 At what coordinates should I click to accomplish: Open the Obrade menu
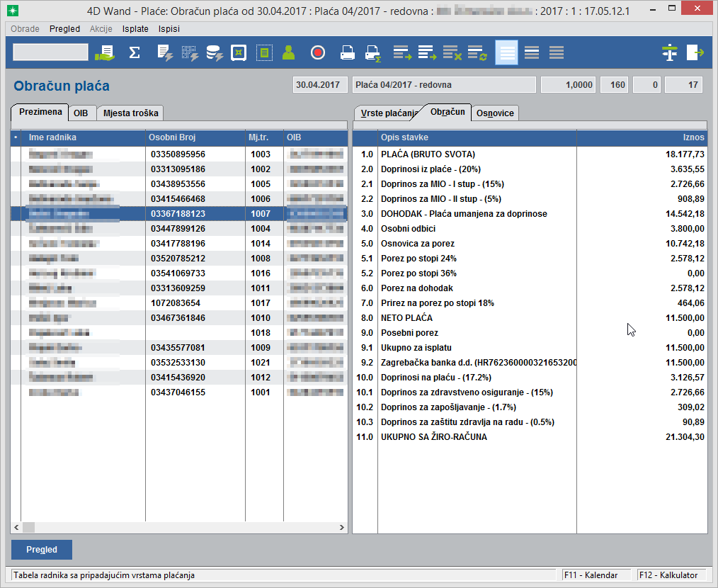[25, 29]
